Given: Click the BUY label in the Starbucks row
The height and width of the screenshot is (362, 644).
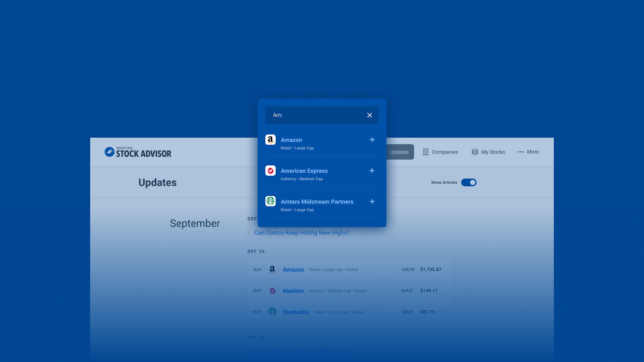Looking at the screenshot, I should tap(258, 312).
